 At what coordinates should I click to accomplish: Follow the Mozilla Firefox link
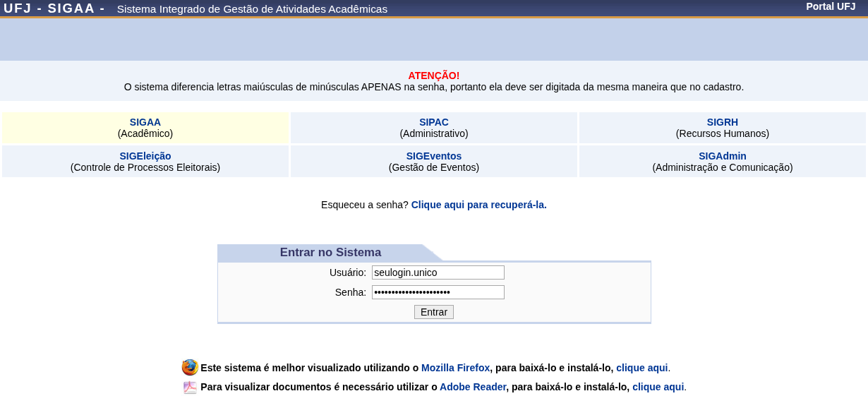[455, 368]
